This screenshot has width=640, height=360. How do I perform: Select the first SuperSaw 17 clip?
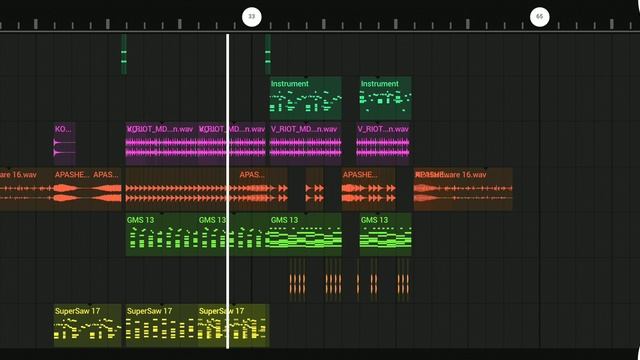coord(87,325)
